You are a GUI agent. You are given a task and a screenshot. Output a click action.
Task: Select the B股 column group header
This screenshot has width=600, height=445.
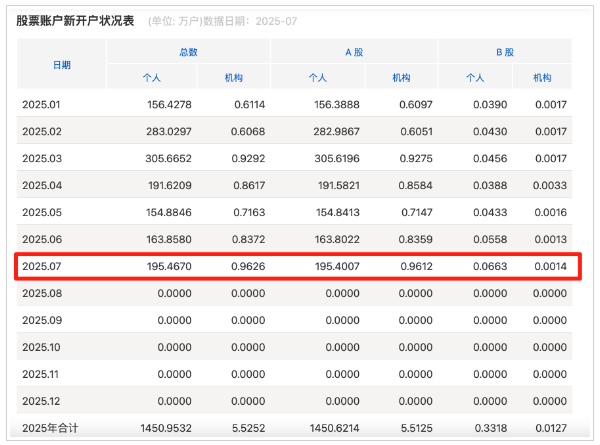coord(504,51)
